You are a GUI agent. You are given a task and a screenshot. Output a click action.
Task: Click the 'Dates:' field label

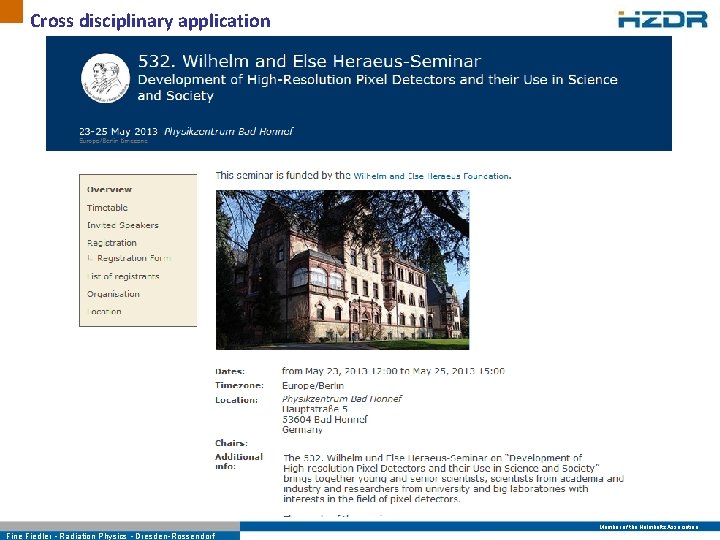[230, 371]
